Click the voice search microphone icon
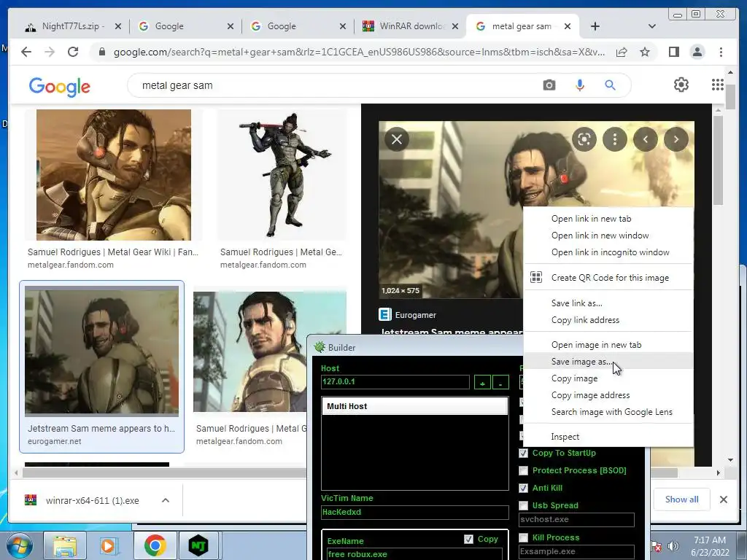747x560 pixels. (579, 85)
